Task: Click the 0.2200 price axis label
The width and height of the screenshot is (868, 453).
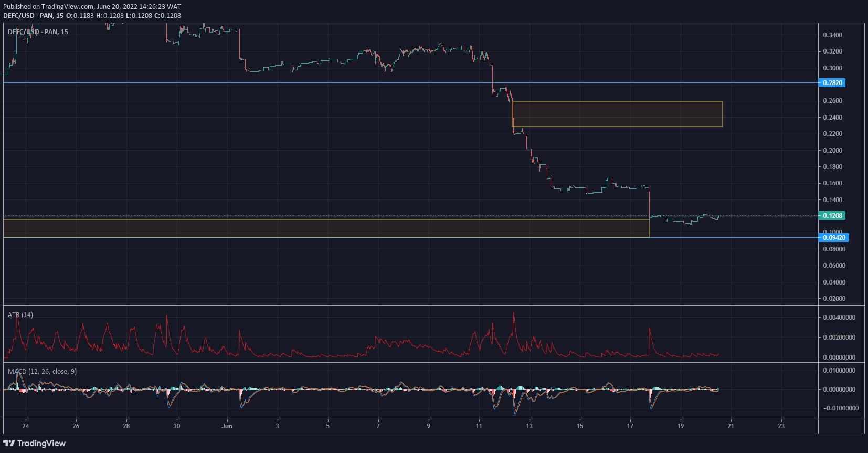Action: pyautogui.click(x=833, y=134)
